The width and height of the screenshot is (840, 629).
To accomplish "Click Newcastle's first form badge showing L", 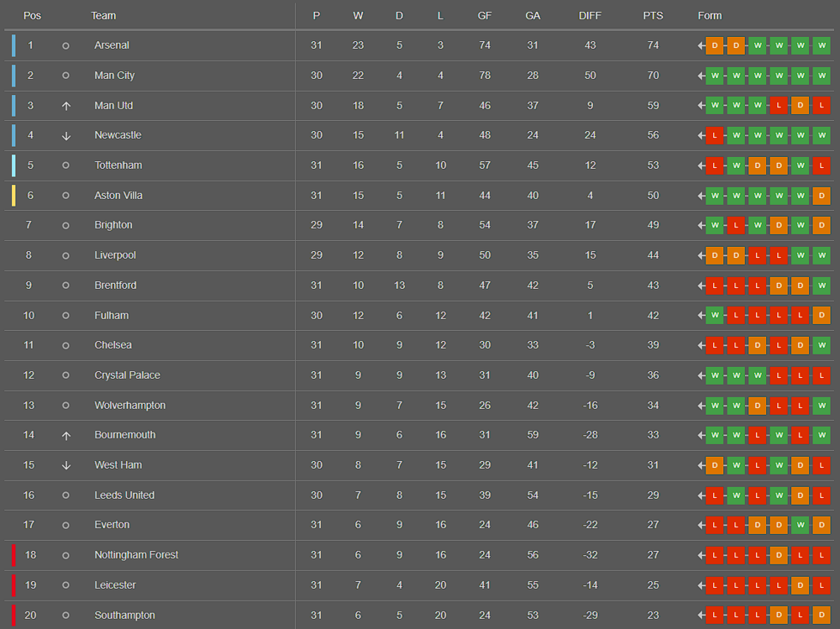I will click(x=715, y=135).
